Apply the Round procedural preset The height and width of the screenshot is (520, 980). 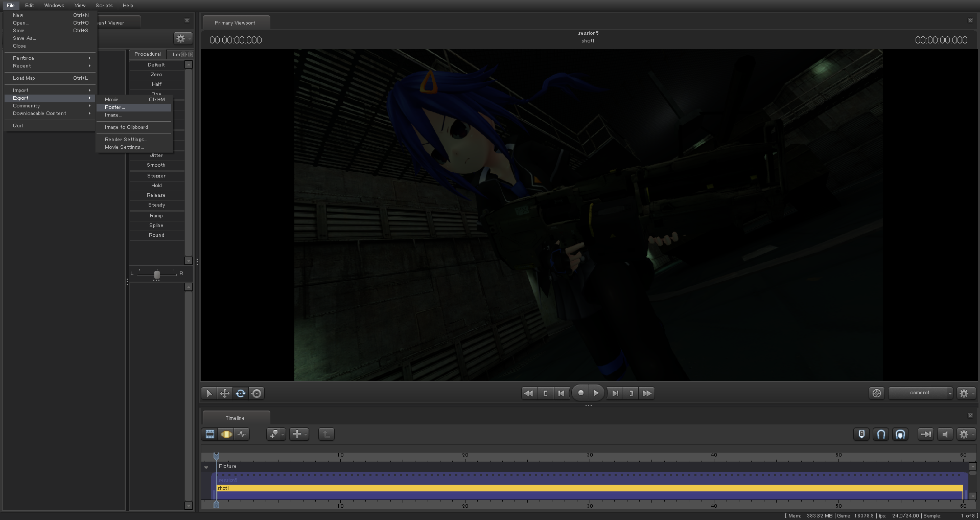coord(156,235)
